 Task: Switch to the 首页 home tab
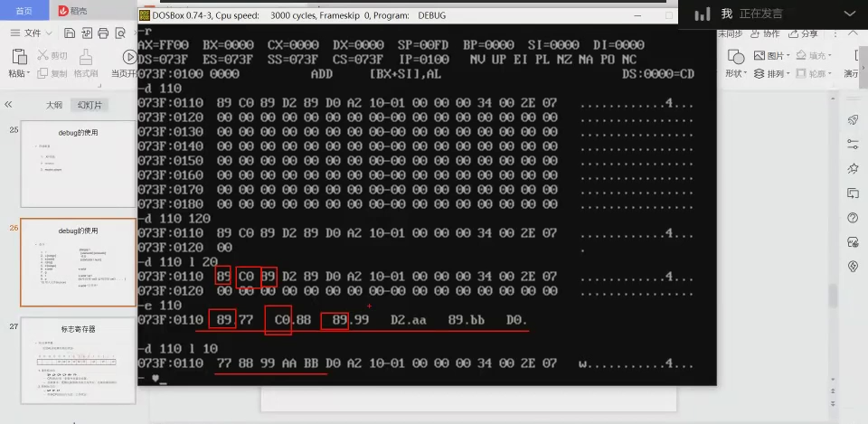click(24, 11)
